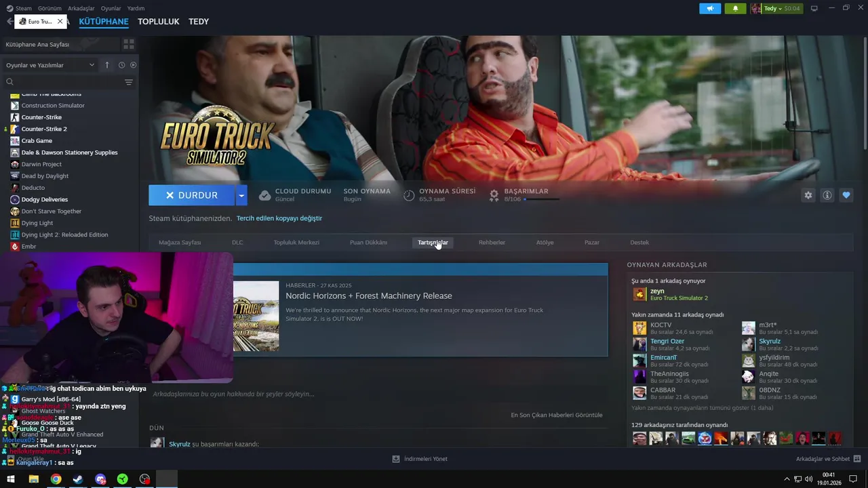
Task: Click the Dodgy Deliveries game icon
Action: pos(15,199)
